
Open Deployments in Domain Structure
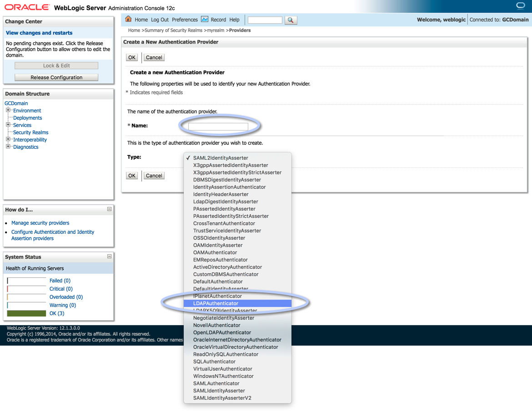(x=27, y=118)
